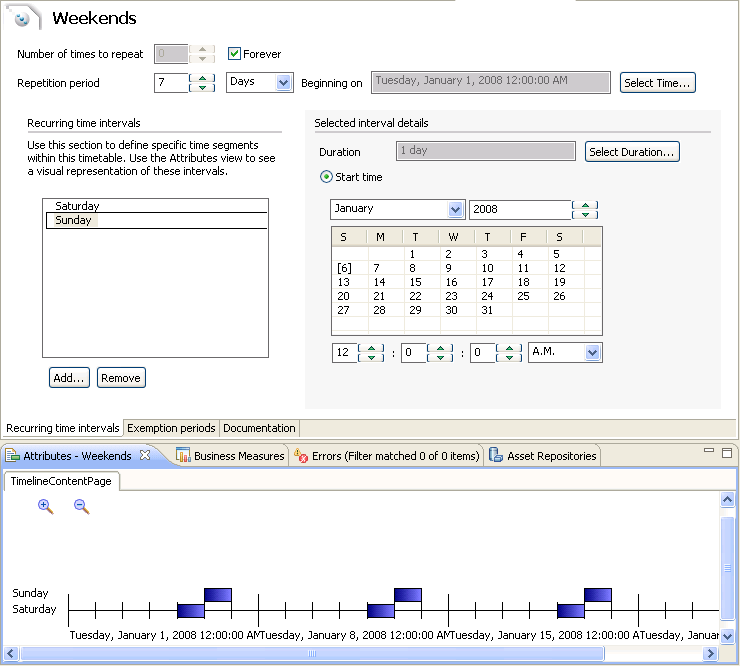Open the Business Measures view tab
This screenshot has height=666, width=740.
(231, 455)
